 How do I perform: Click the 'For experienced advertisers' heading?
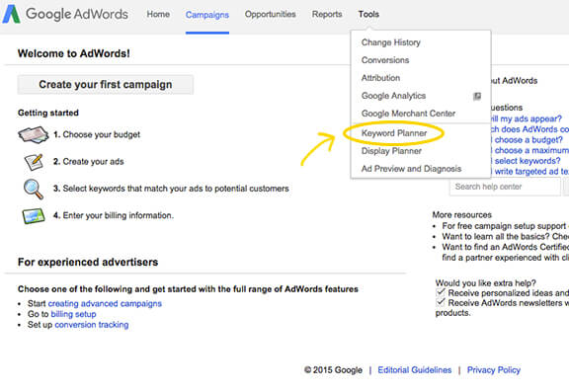[88, 263]
